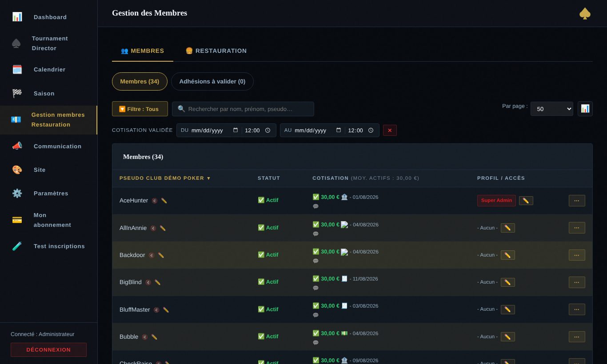Click the gold spade logo in the header
The height and width of the screenshot is (364, 607).
pyautogui.click(x=585, y=13)
